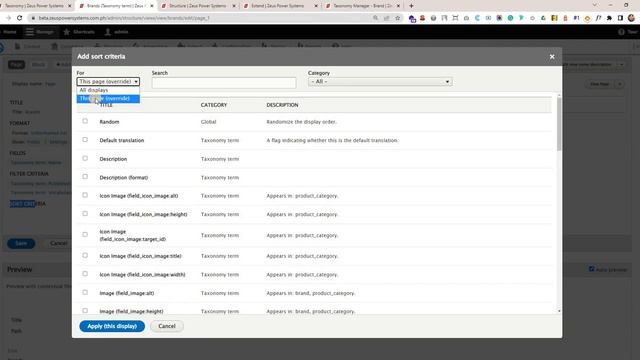Click the share page icon in address bar
Screen dimensions: 640x360
tap(386, 18)
